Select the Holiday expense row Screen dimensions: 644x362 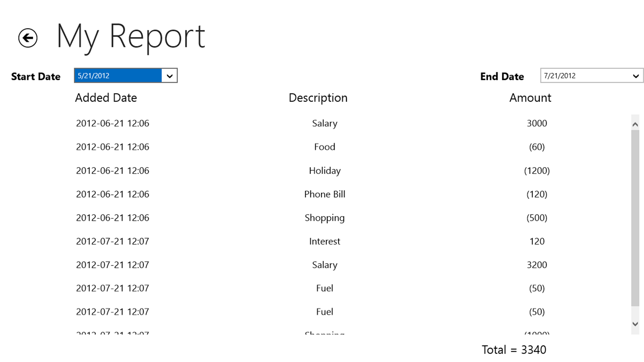(325, 171)
